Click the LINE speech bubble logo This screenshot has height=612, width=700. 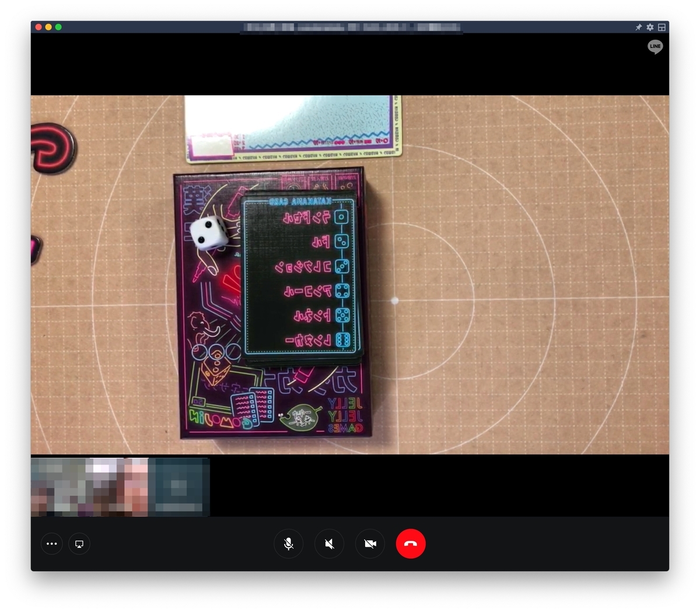pos(655,47)
